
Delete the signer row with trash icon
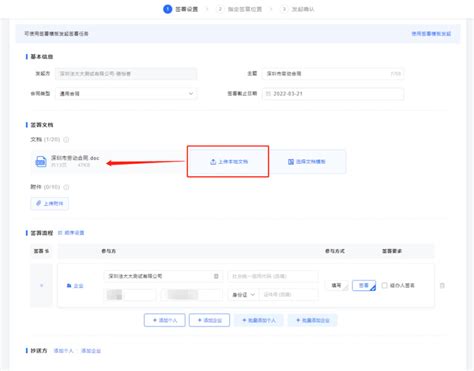[442, 285]
